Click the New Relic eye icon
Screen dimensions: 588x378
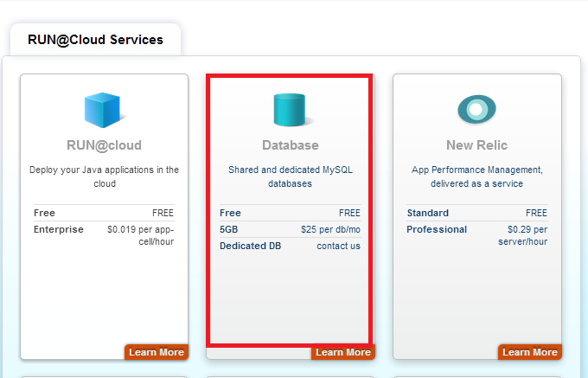click(476, 109)
